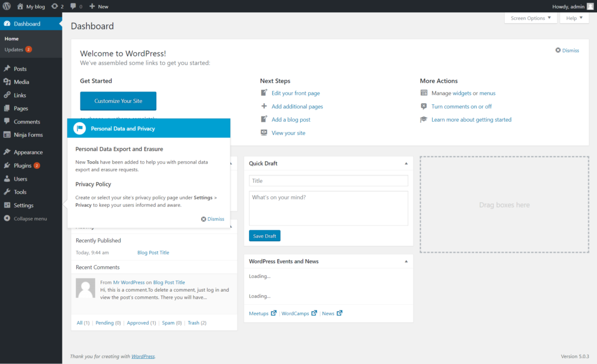Click the plus New icon in admin bar
The width and height of the screenshot is (597, 364).
pyautogui.click(x=92, y=6)
